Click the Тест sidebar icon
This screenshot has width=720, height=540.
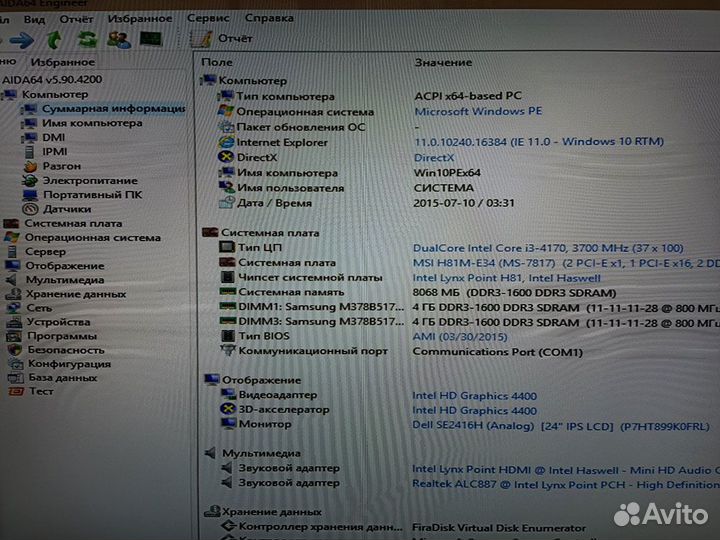pos(16,392)
